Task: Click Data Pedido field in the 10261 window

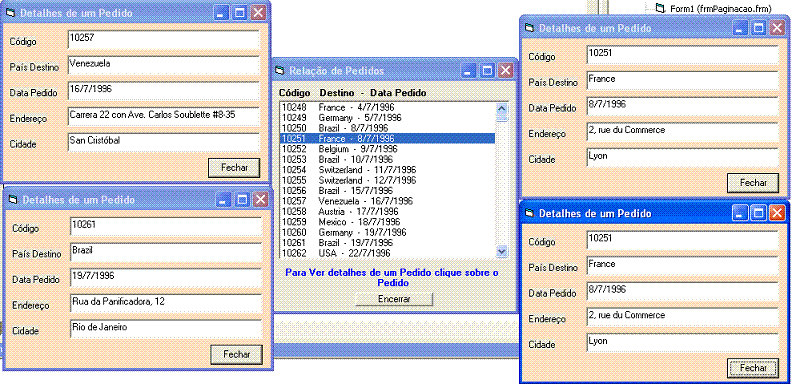Action: tap(166, 278)
